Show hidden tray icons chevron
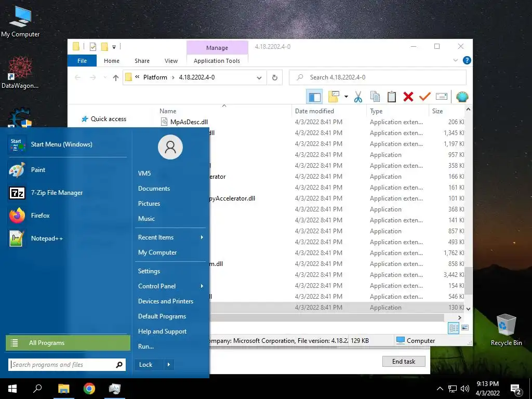Screen dimensions: 532x399 click(x=440, y=389)
